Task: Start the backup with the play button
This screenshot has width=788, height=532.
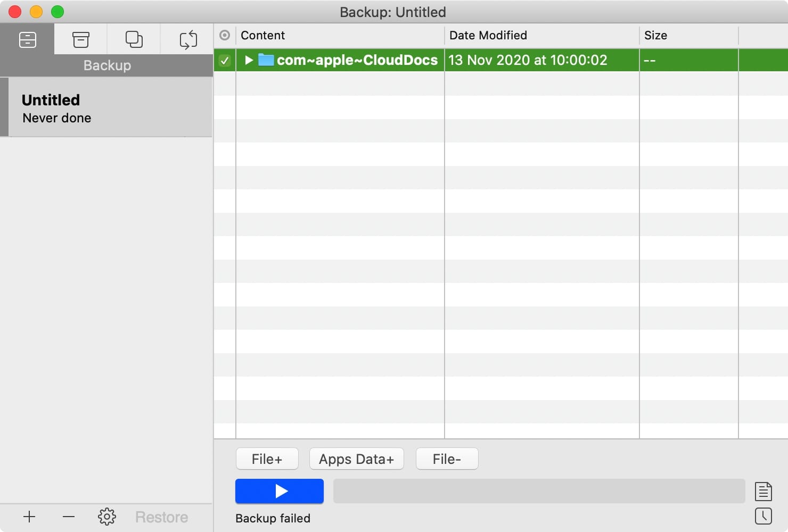Action: pos(279,491)
